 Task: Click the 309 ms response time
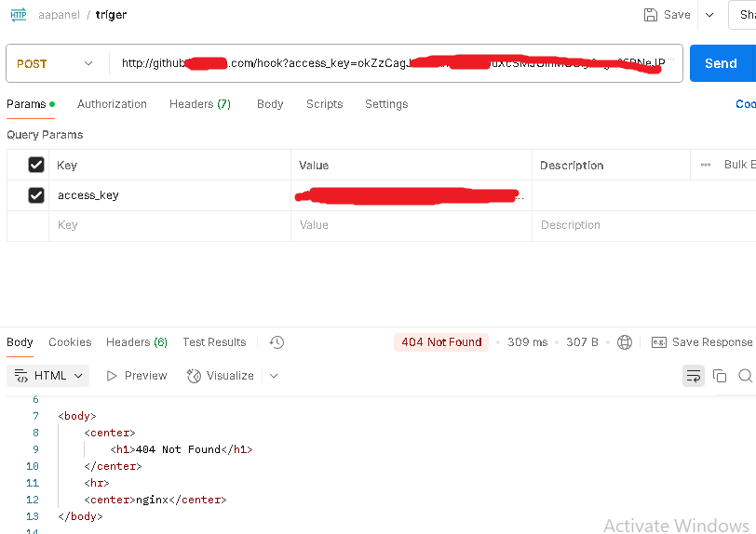coord(528,342)
